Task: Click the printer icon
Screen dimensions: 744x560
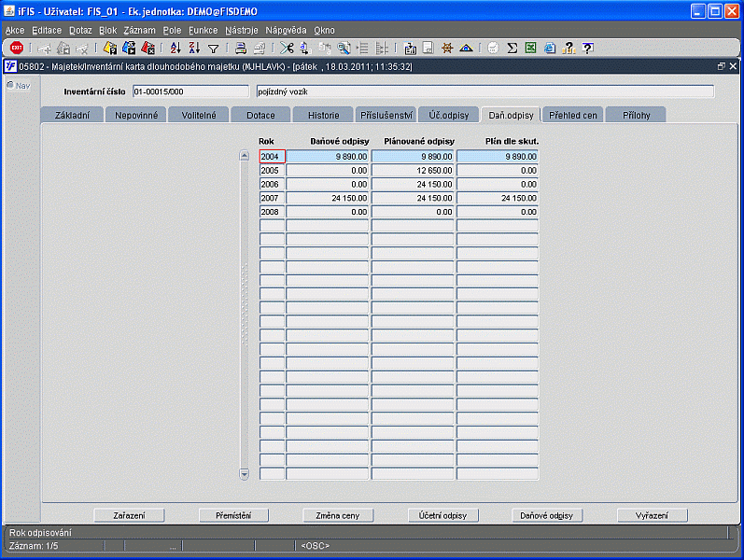Action: coord(241,48)
